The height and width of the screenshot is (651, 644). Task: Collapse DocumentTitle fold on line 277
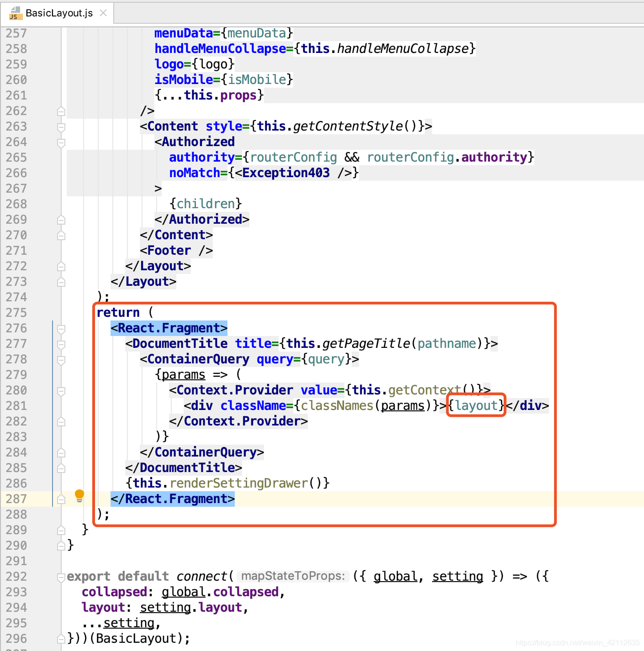pos(61,344)
